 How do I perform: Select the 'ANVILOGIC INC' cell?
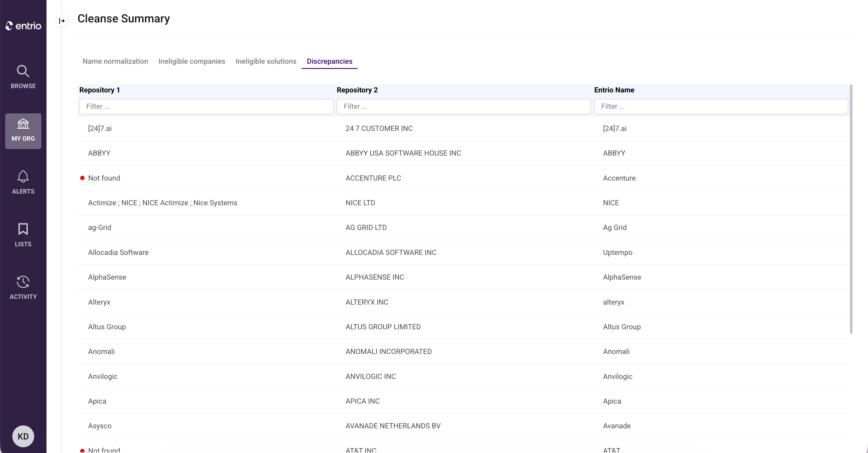[x=370, y=376]
